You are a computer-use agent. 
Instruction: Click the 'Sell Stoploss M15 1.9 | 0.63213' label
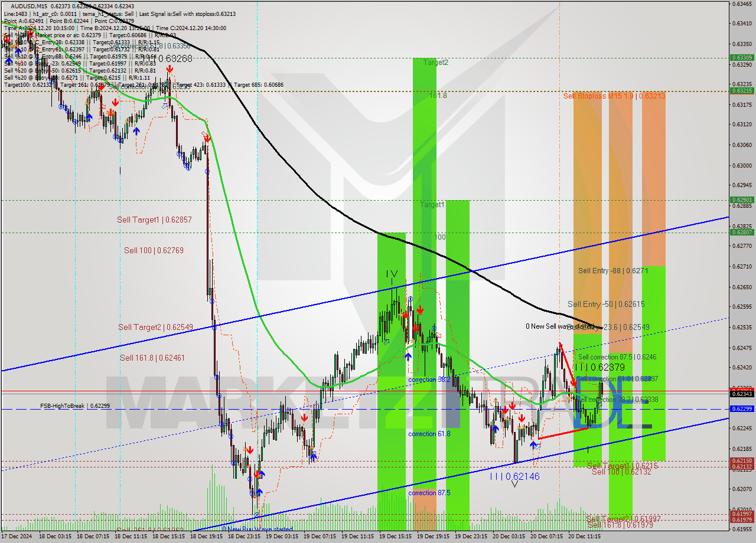(x=614, y=96)
